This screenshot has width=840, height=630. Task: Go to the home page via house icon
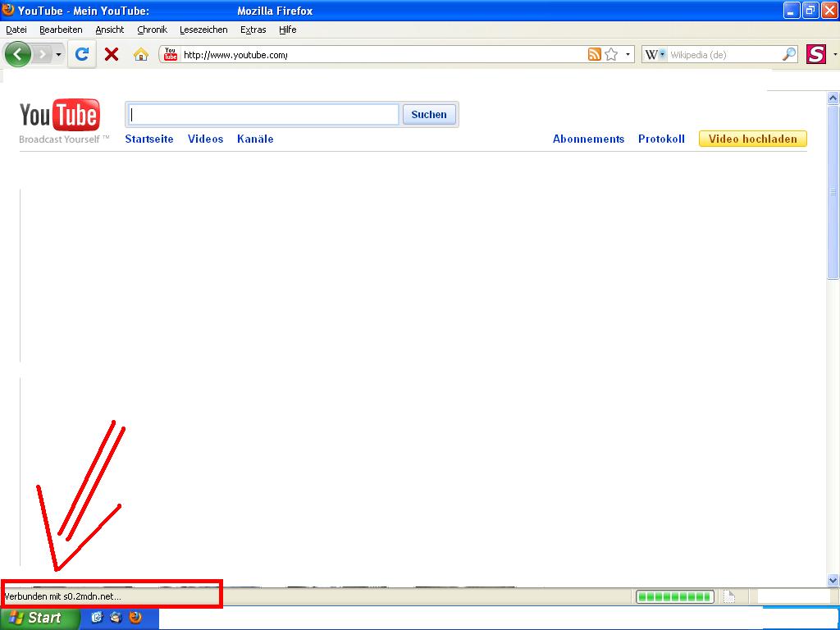coord(141,54)
